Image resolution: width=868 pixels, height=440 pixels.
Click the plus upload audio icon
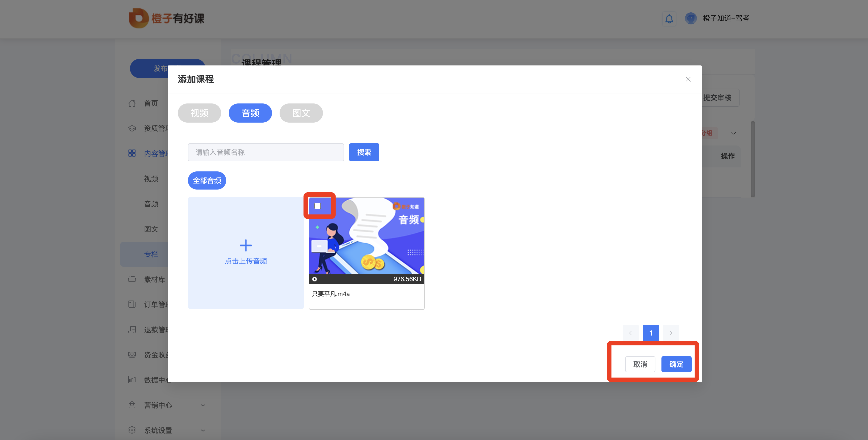(x=246, y=245)
